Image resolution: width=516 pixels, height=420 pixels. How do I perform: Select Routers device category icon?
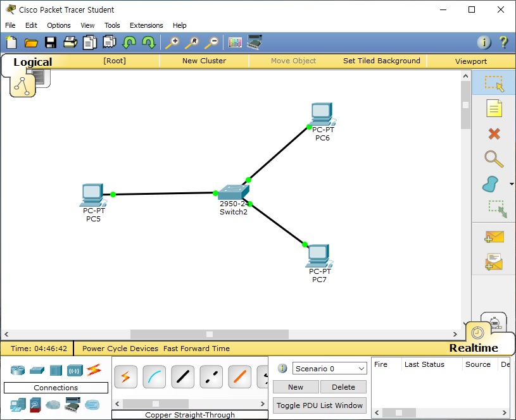click(x=18, y=370)
